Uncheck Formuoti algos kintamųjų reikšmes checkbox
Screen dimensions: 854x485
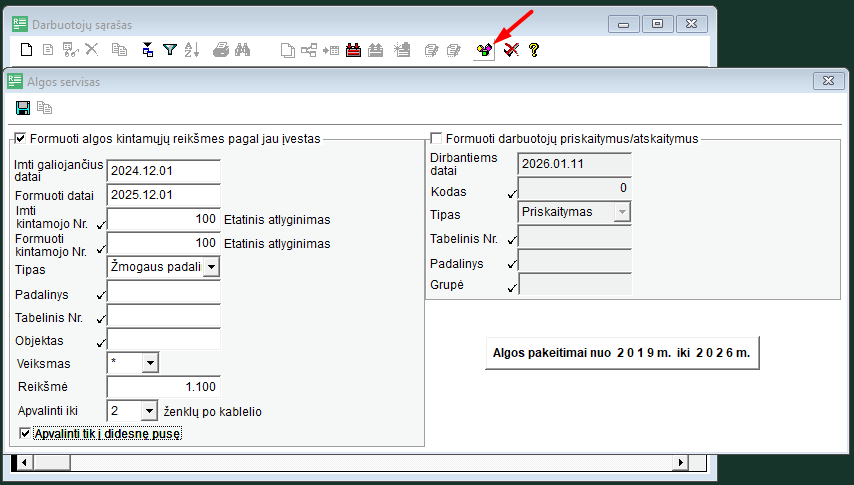tap(20, 138)
